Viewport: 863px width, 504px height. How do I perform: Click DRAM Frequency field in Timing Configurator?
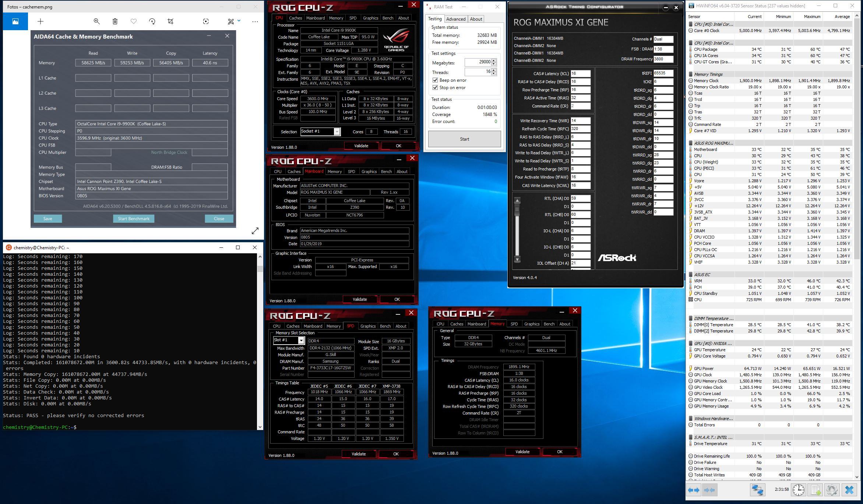click(663, 59)
